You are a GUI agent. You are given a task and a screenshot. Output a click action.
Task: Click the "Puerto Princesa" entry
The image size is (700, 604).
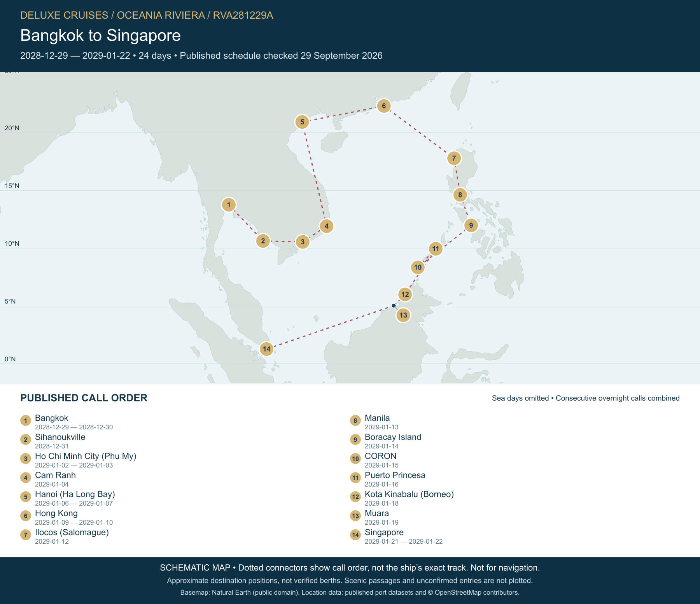click(395, 475)
